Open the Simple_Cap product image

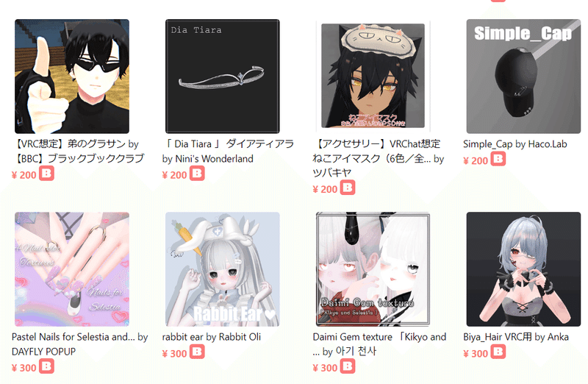tap(523, 77)
